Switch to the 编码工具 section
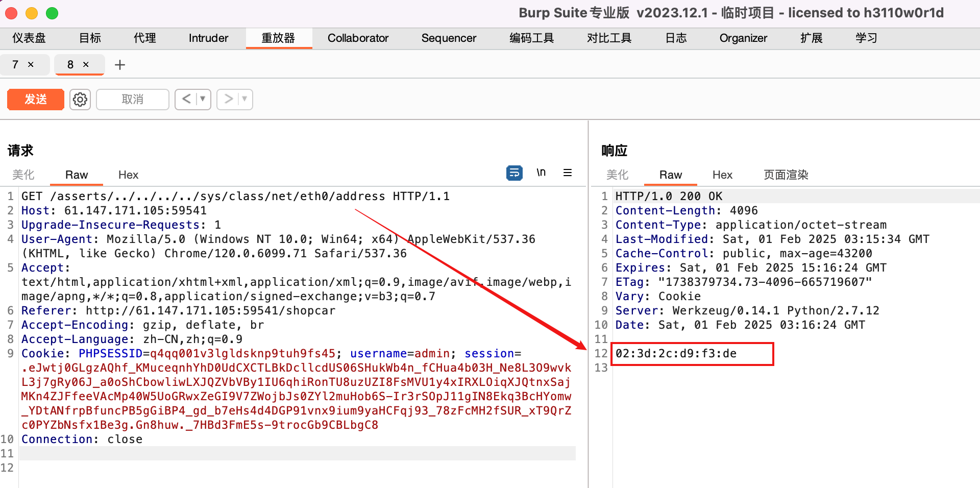980x488 pixels. pyautogui.click(x=531, y=38)
